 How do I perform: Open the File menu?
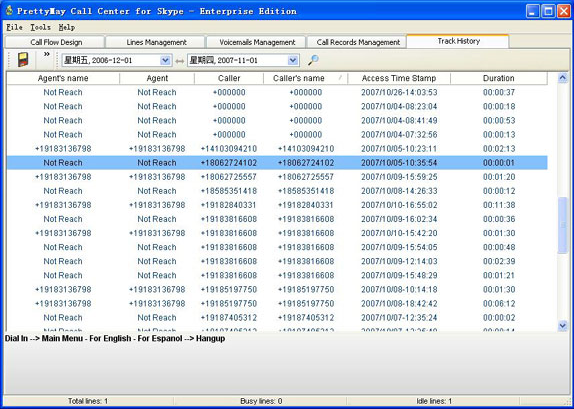[x=14, y=27]
